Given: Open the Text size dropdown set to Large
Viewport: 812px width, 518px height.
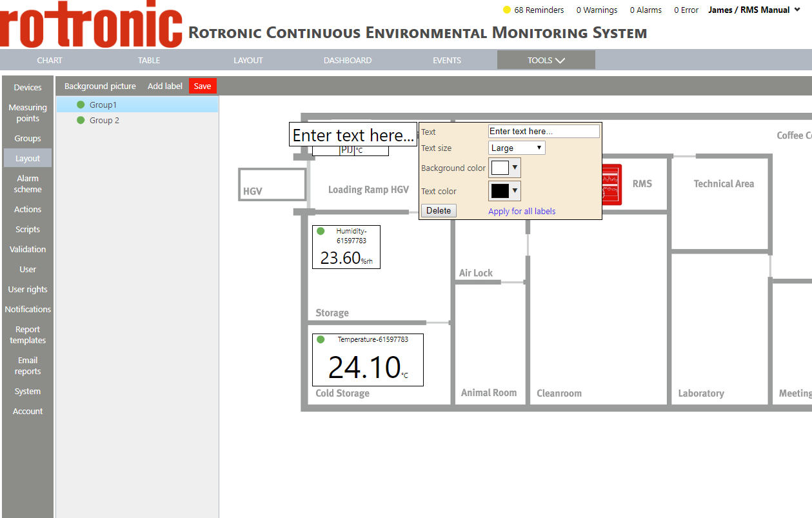Looking at the screenshot, I should pos(517,148).
